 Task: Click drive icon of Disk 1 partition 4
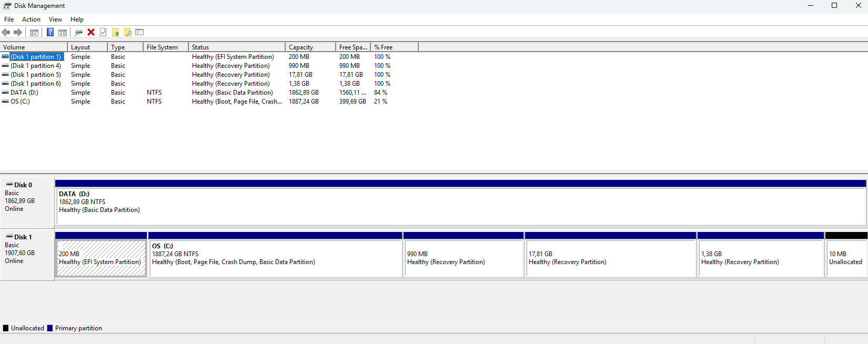pyautogui.click(x=5, y=66)
